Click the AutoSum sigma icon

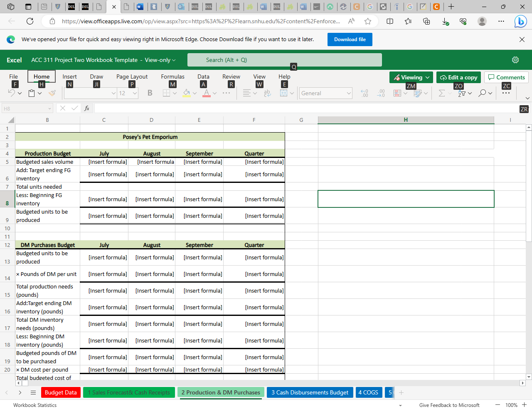[442, 93]
